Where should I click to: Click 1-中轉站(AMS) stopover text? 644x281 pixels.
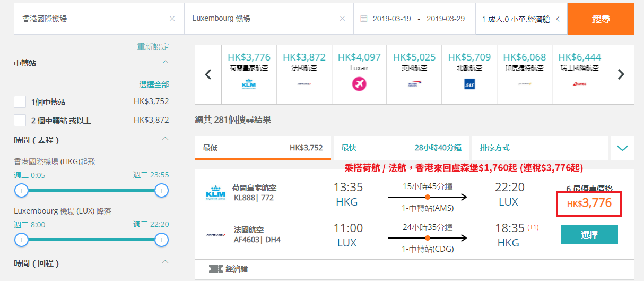pos(428,208)
